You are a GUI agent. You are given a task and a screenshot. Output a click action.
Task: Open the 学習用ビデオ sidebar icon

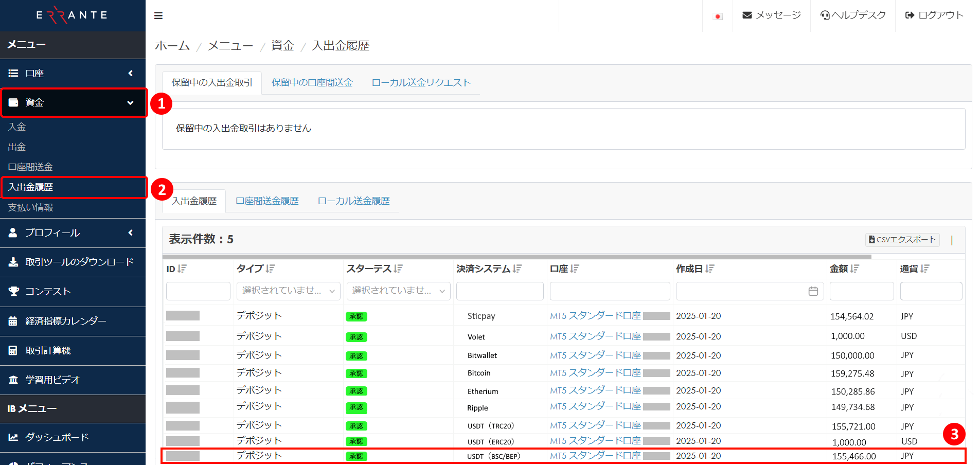[13, 380]
